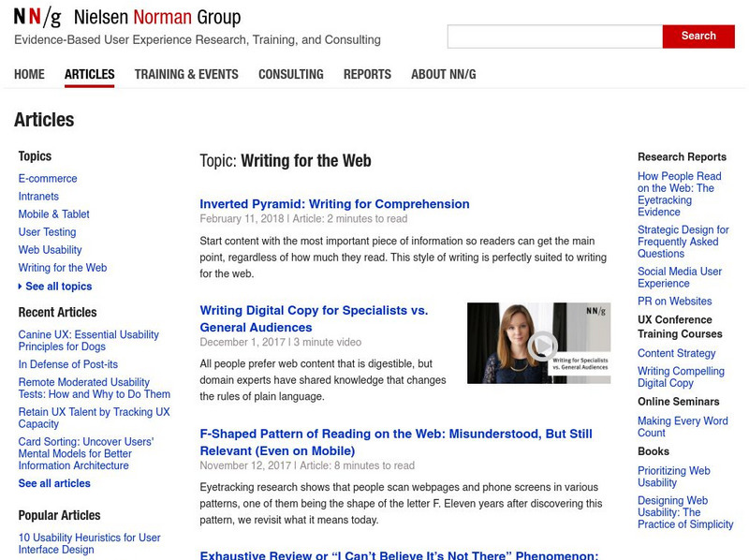Viewport: 749px width, 560px height.
Task: Select the E-commerce topic
Action: pyautogui.click(x=49, y=179)
